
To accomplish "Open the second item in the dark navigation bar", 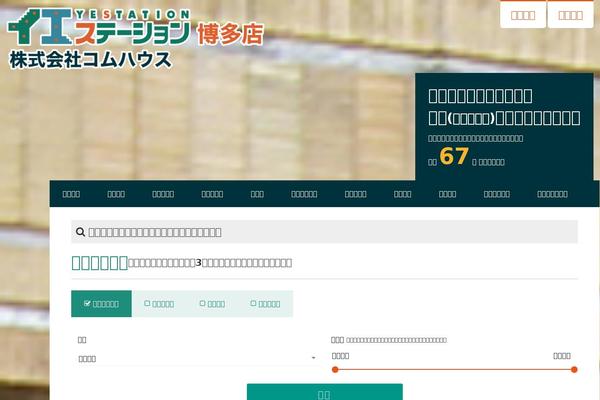I will pyautogui.click(x=116, y=194).
